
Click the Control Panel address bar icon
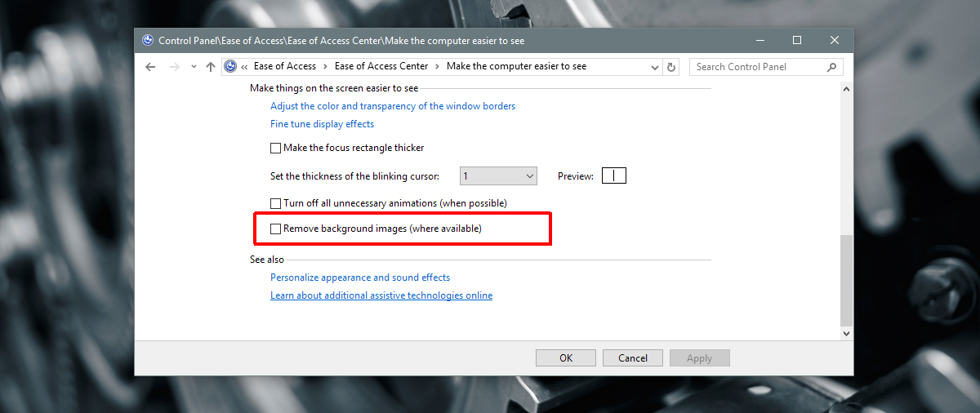pyautogui.click(x=230, y=67)
